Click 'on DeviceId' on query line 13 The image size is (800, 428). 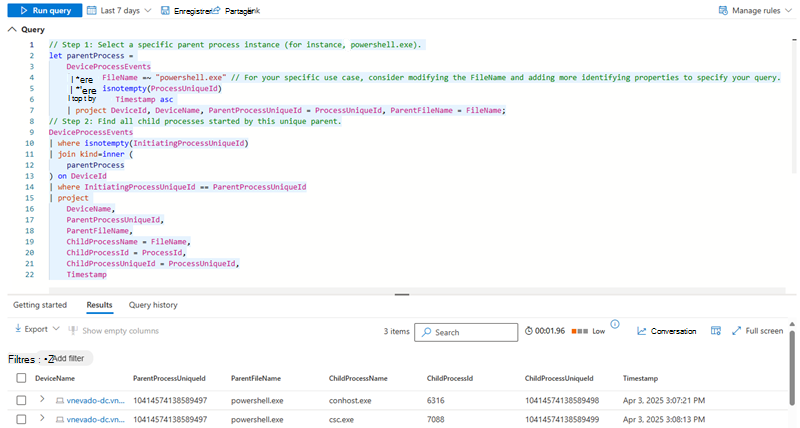point(82,176)
